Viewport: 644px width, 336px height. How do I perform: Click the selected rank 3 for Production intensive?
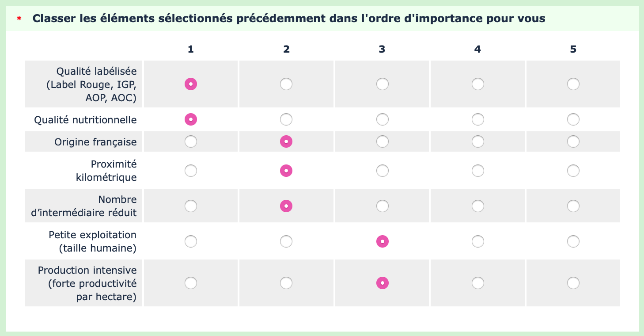point(382,283)
